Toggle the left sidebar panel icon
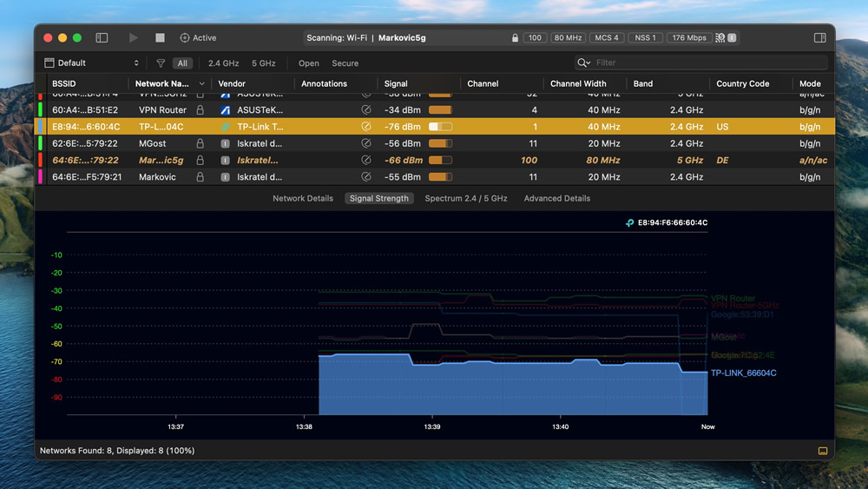The image size is (868, 489). coord(102,37)
